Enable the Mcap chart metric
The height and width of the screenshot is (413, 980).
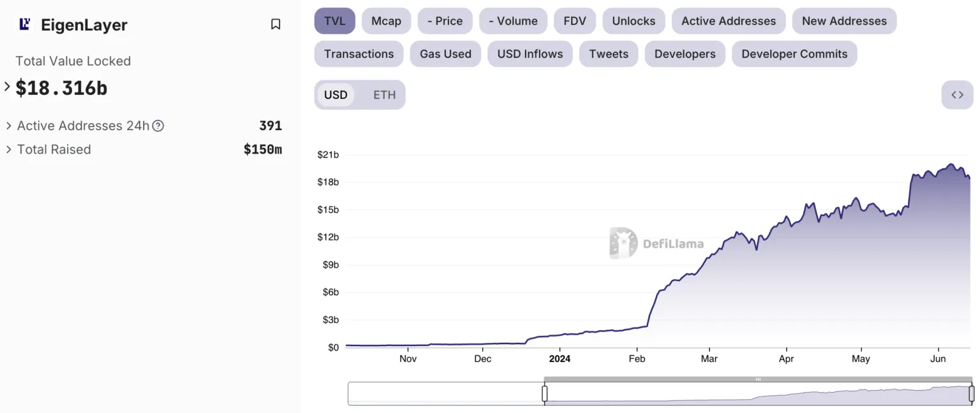[x=386, y=21]
